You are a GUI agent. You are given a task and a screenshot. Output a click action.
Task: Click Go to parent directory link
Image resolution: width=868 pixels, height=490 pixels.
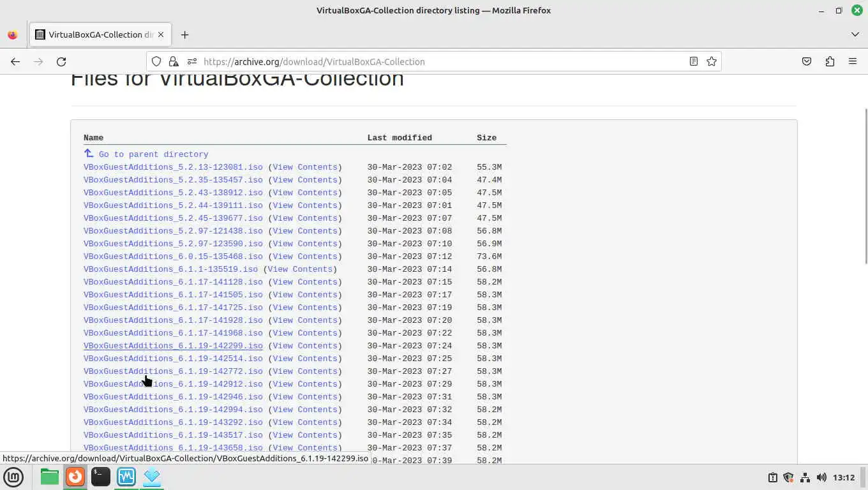click(153, 154)
